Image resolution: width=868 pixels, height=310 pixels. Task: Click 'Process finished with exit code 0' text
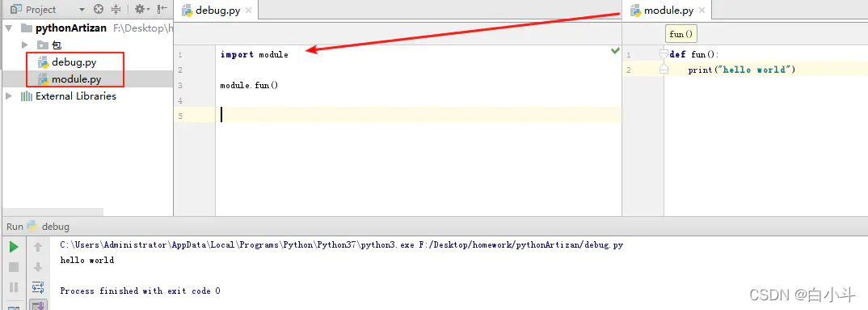(140, 291)
